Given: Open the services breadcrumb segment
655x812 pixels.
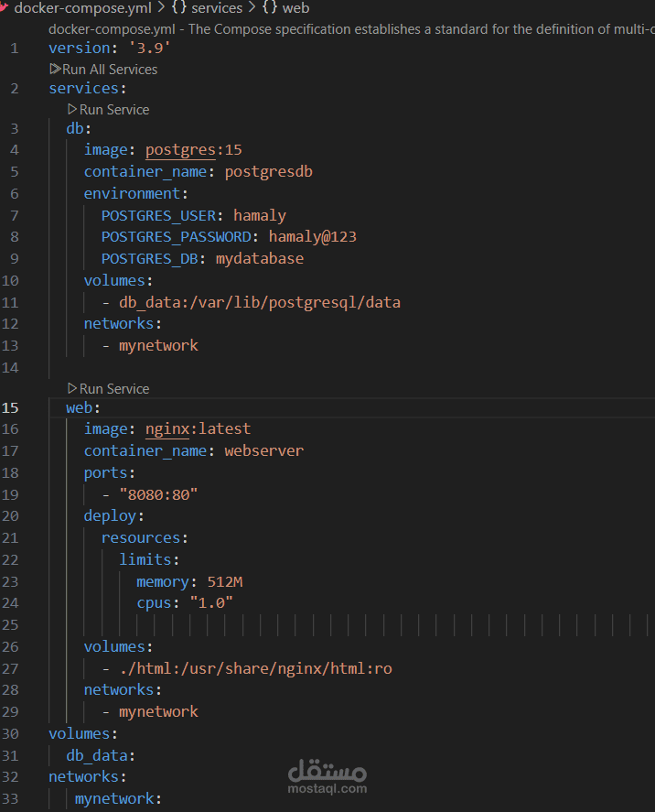Looking at the screenshot, I should tap(217, 7).
